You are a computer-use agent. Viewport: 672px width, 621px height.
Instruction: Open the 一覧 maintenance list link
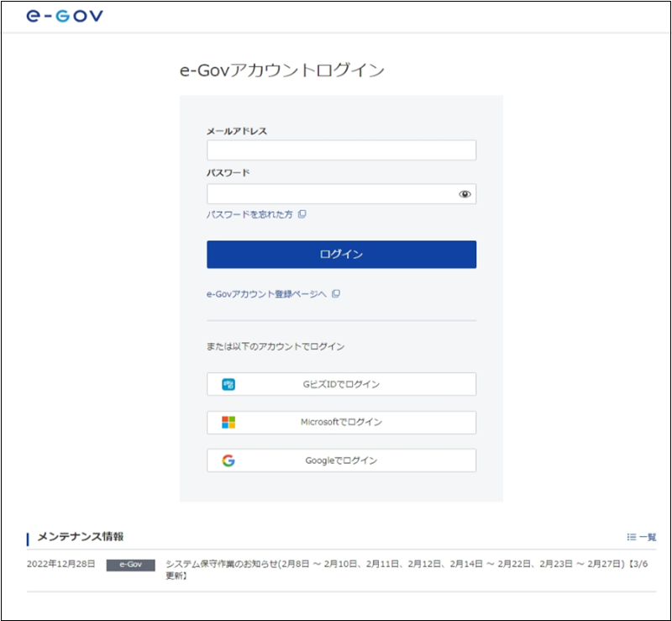click(648, 537)
